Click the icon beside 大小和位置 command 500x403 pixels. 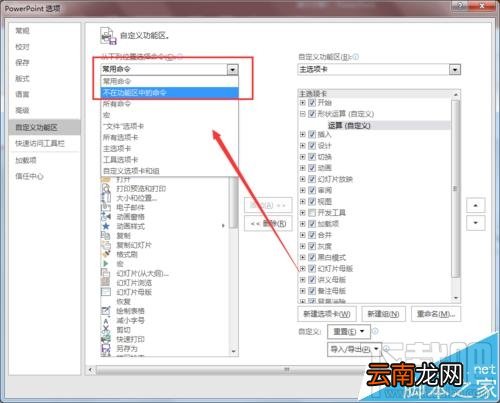[x=106, y=198]
